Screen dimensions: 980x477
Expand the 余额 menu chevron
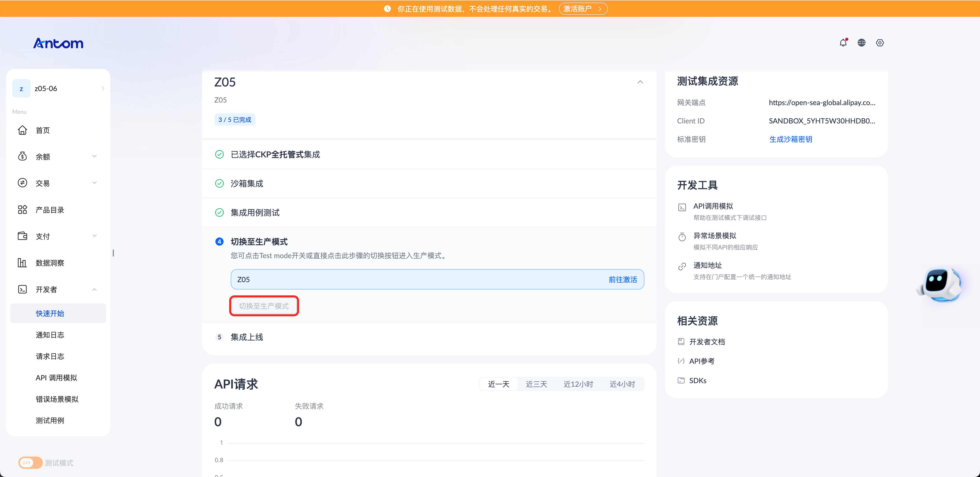point(94,156)
